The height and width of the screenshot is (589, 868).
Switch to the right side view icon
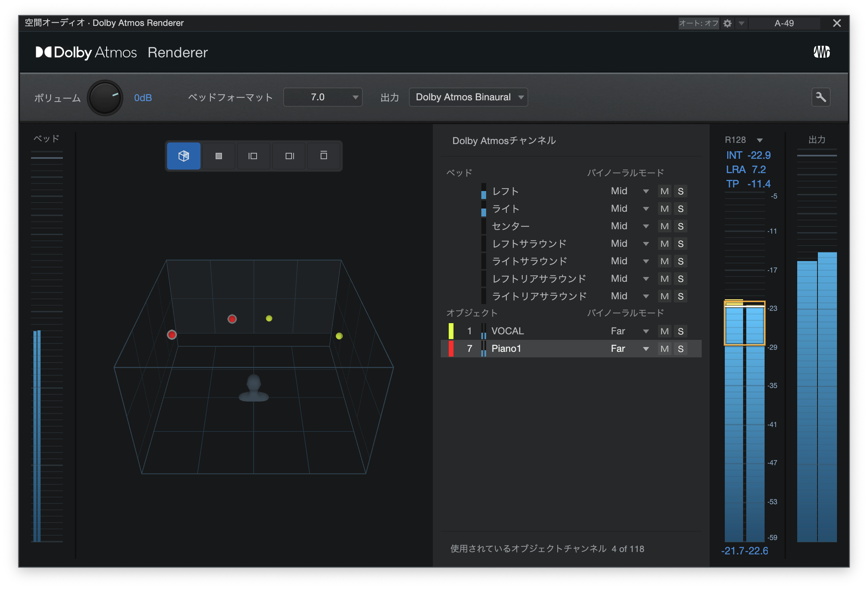[289, 156]
